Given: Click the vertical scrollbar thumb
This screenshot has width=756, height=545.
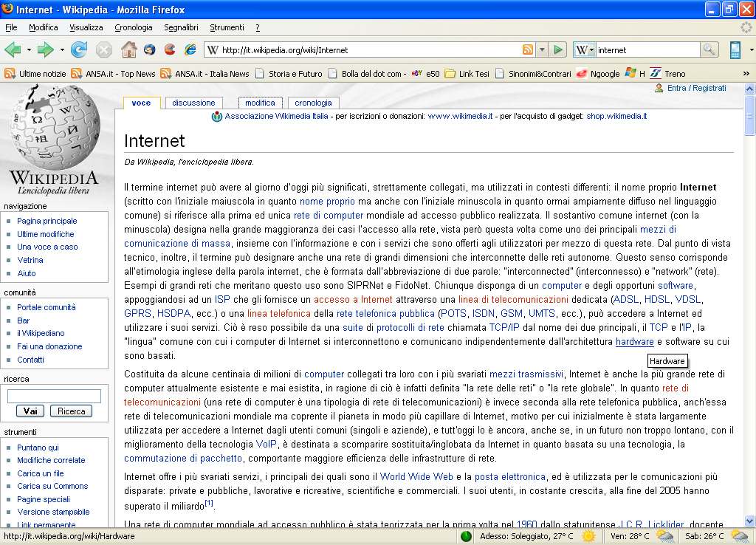Looking at the screenshot, I should 750,115.
